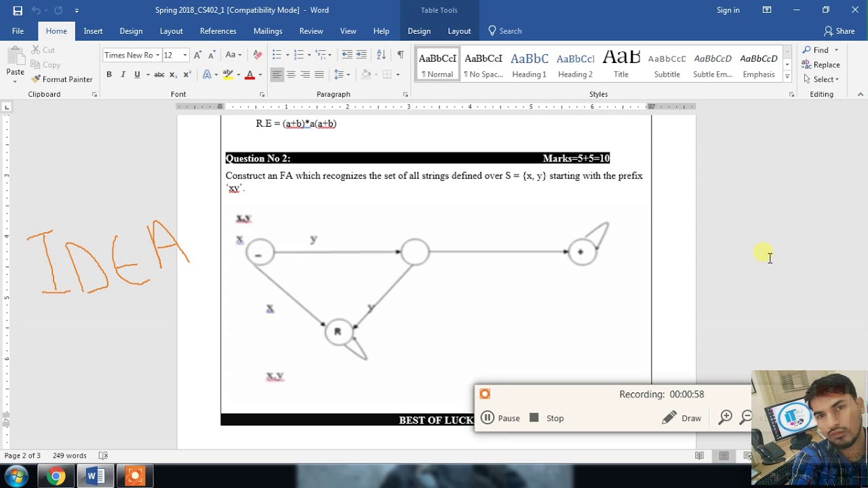Screen dimensions: 868x488
Task: Toggle show paragraph marks
Action: point(401,55)
